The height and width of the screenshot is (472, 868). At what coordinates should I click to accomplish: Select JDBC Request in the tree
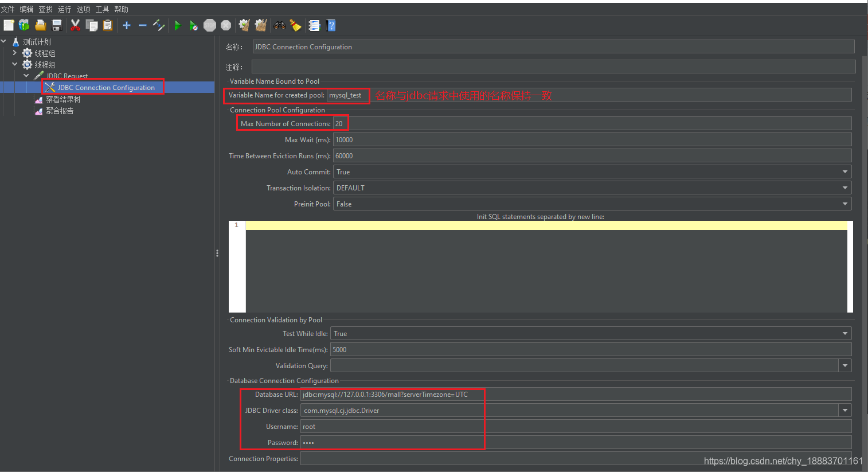(67, 76)
